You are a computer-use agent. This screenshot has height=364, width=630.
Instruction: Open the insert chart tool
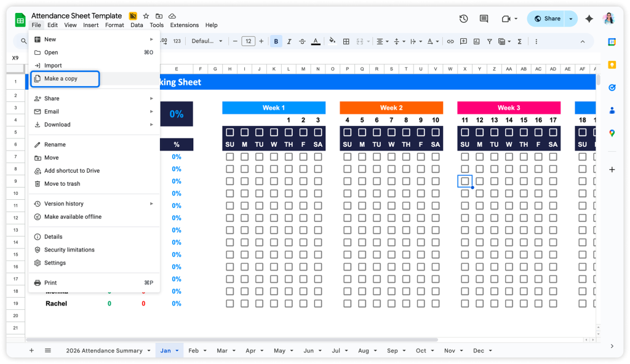point(477,41)
